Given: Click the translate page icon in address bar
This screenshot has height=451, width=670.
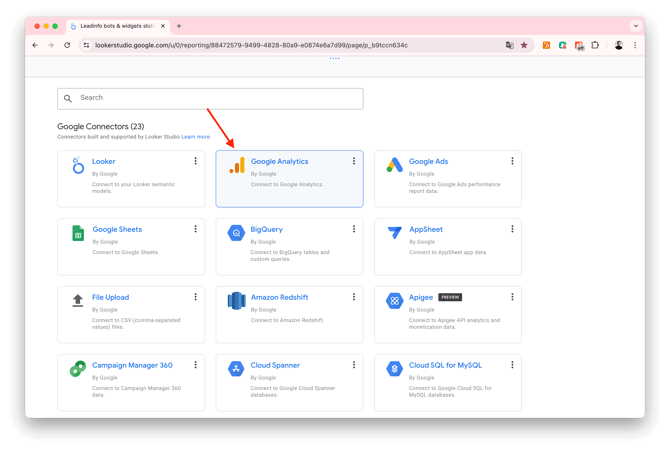Looking at the screenshot, I should pyautogui.click(x=510, y=45).
